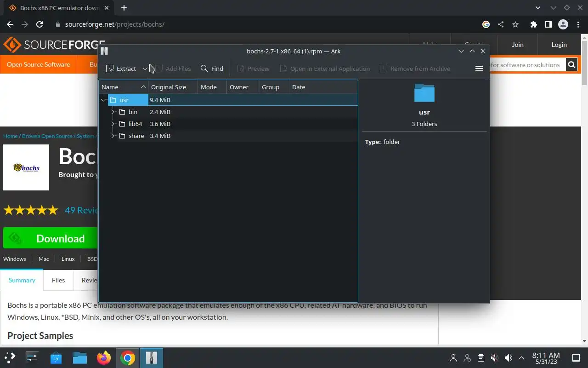The width and height of the screenshot is (588, 368).
Task: Click Ark window title bar icon
Action: point(104,51)
